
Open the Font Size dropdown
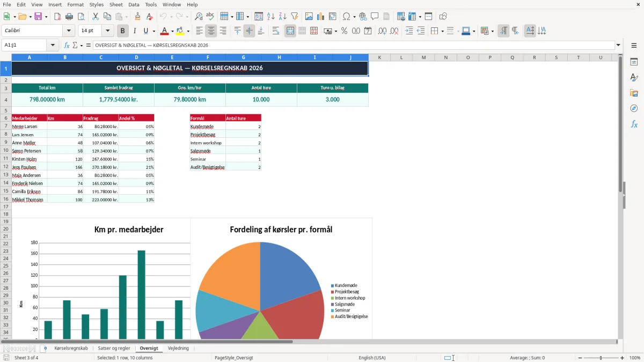pos(107,31)
